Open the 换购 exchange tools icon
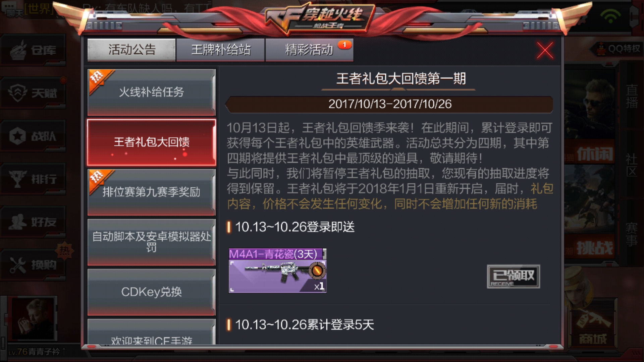This screenshot has height=362, width=644. pos(33,264)
